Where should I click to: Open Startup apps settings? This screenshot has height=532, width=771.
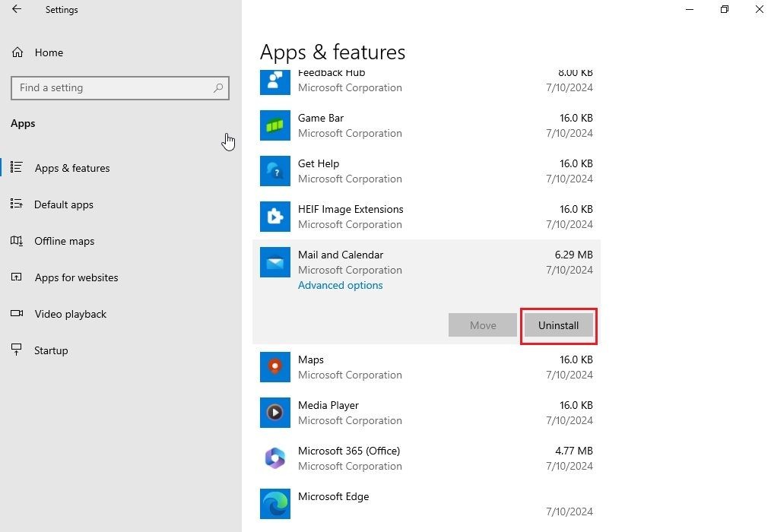(x=51, y=350)
